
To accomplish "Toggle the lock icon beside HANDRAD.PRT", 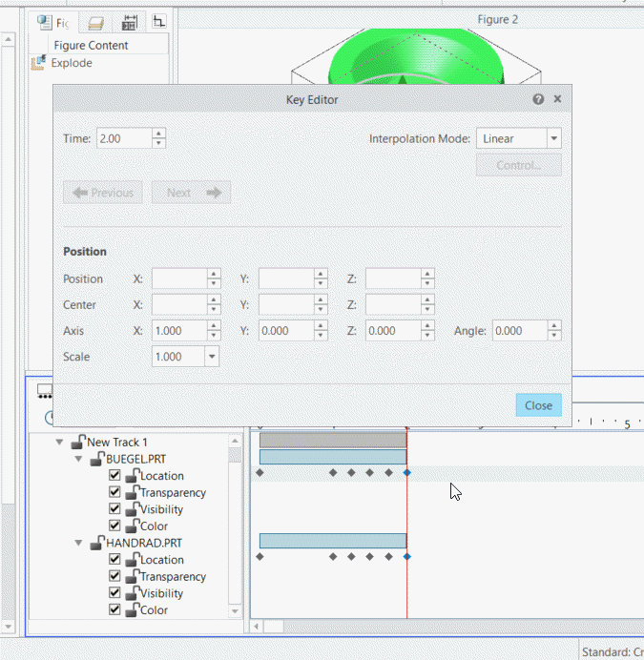I will point(96,543).
